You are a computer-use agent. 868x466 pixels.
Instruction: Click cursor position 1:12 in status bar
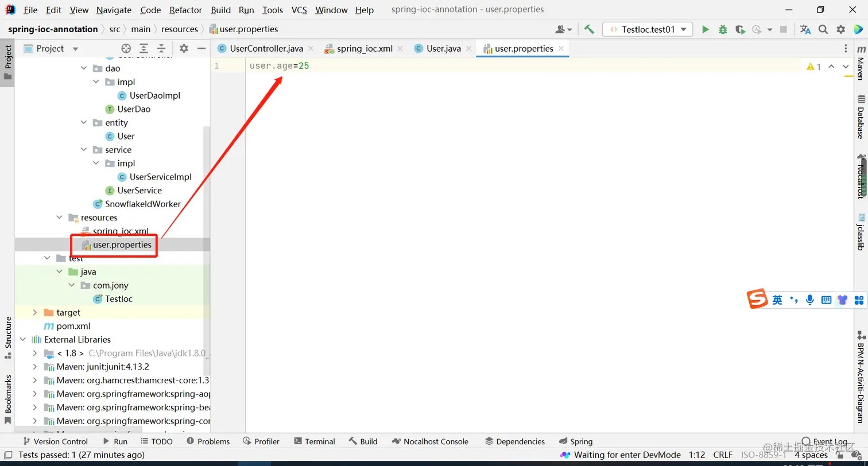[x=697, y=455]
